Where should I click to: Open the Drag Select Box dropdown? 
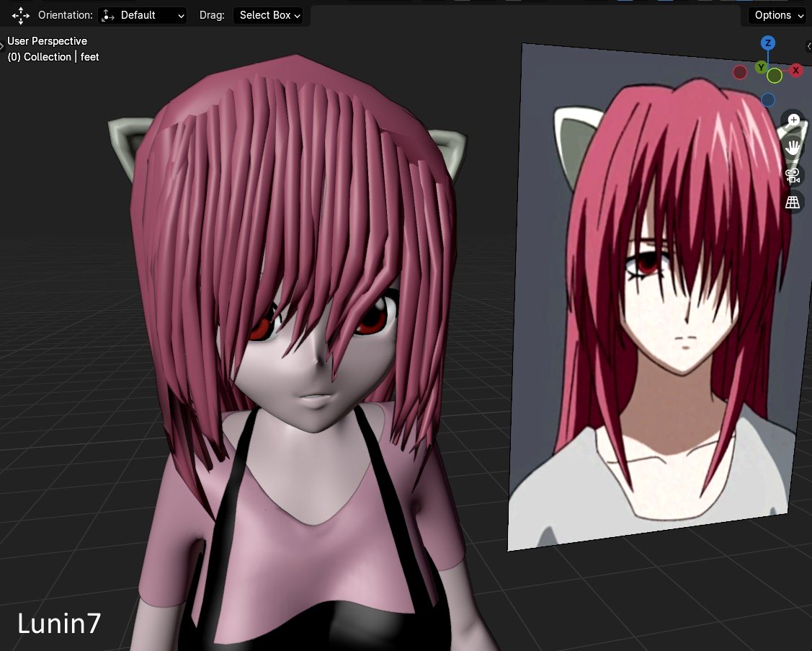coord(269,15)
